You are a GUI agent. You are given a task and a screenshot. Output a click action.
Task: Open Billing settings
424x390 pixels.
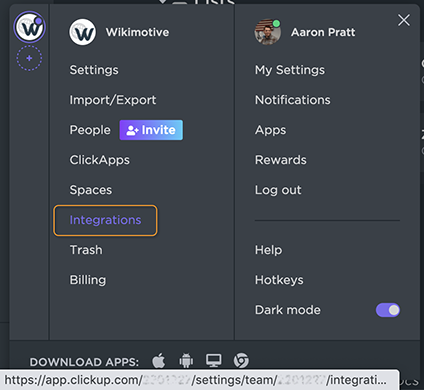88,280
